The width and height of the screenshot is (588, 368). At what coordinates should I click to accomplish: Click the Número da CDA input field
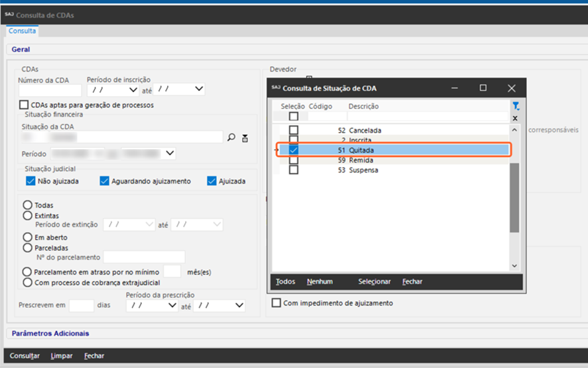coord(50,90)
